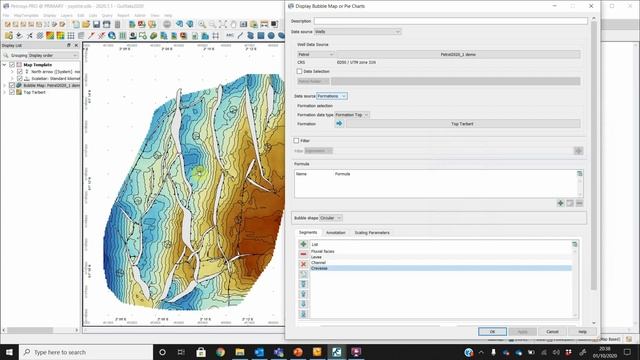Add a segment with green plus
The image size is (640, 360).
(303, 244)
